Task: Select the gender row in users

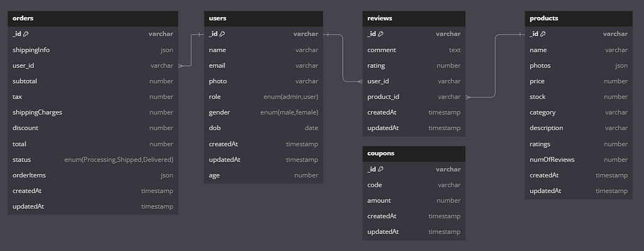Action: pyautogui.click(x=264, y=113)
